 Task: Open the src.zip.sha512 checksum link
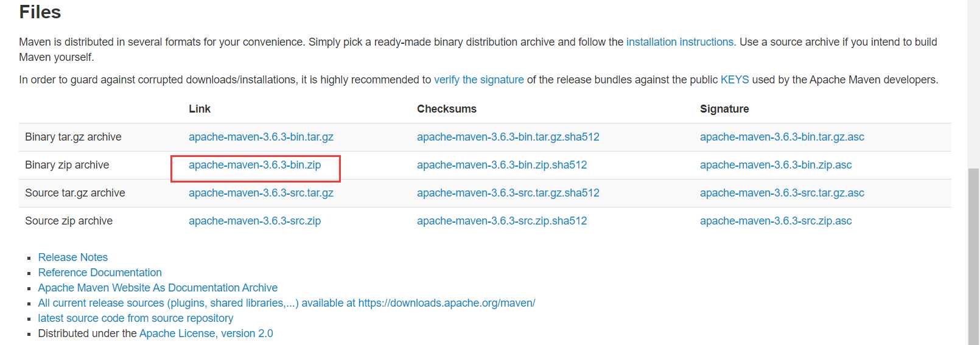502,221
